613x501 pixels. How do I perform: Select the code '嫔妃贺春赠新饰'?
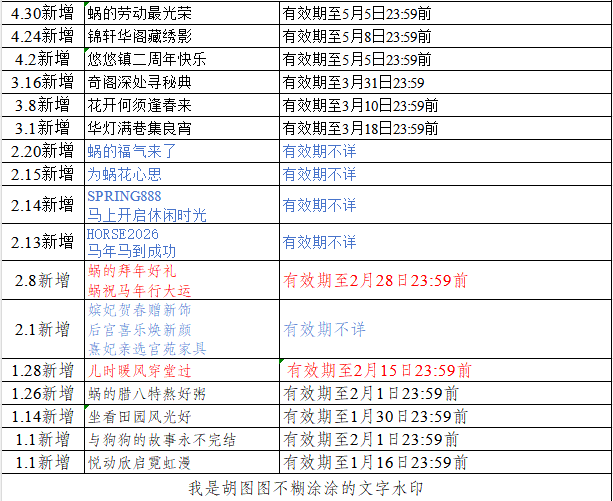coord(140,310)
